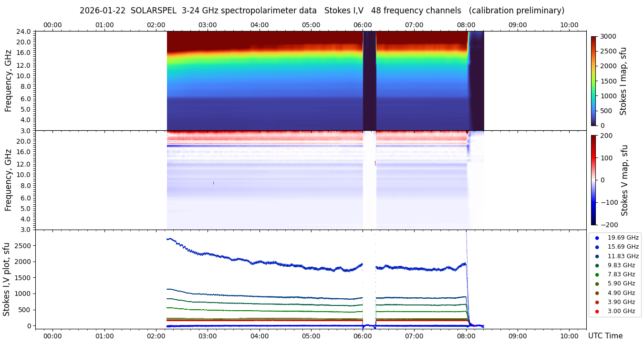The image size is (644, 346).
Task: Click the brown 4.90 GHz legend dot
Action: 597,293
